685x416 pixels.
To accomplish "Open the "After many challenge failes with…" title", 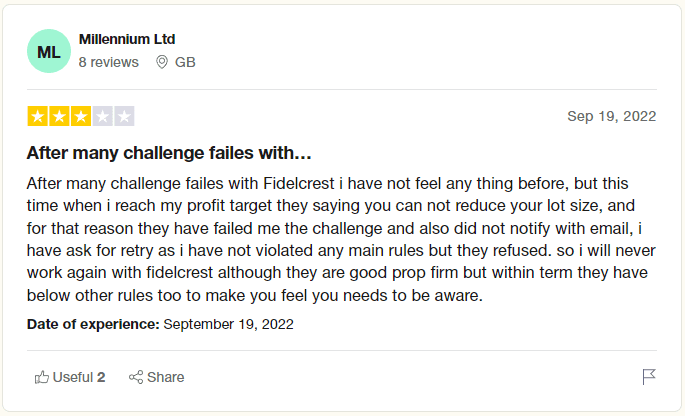I will pyautogui.click(x=169, y=154).
